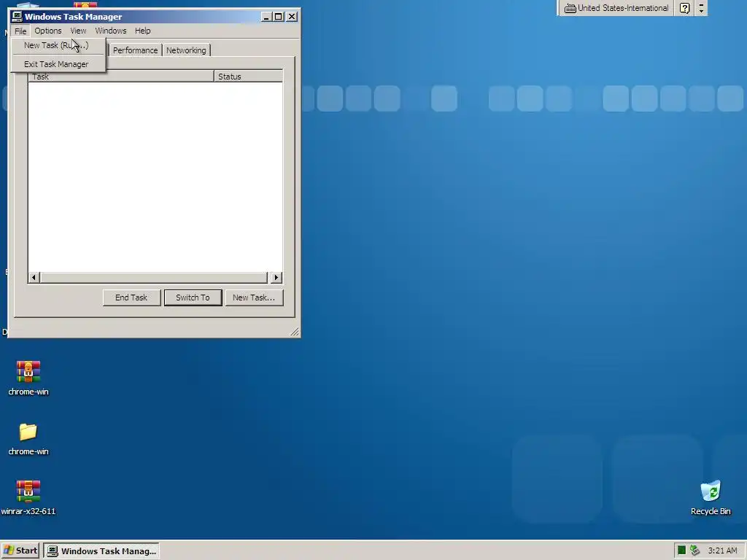The image size is (747, 560).
Task: Click the End Task button
Action: (x=131, y=297)
